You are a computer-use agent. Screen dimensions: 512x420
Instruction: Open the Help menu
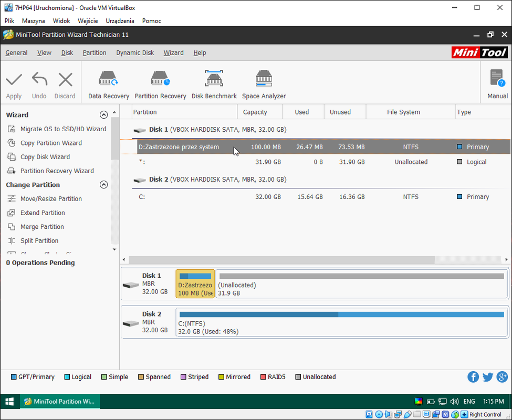click(200, 53)
